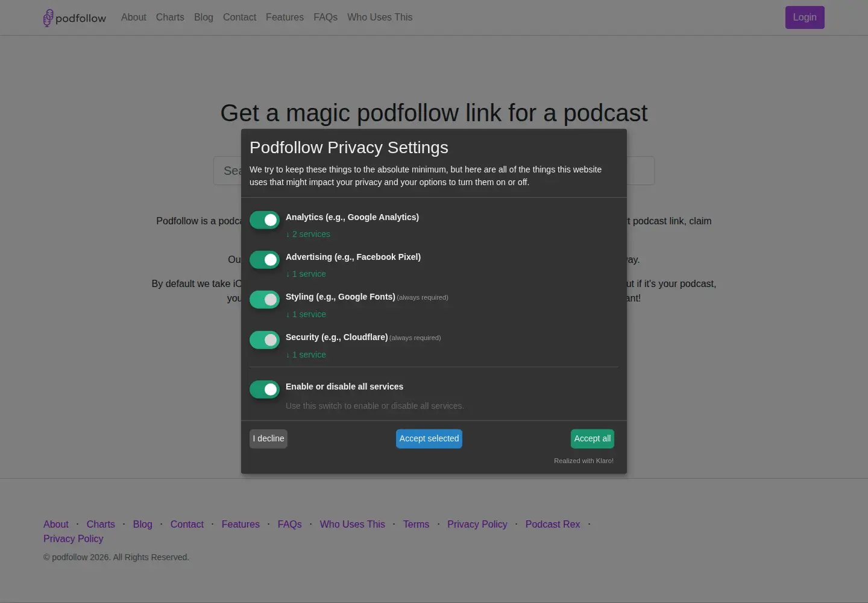Open the Terms link in the footer
Image resolution: width=868 pixels, height=603 pixels.
pos(417,525)
